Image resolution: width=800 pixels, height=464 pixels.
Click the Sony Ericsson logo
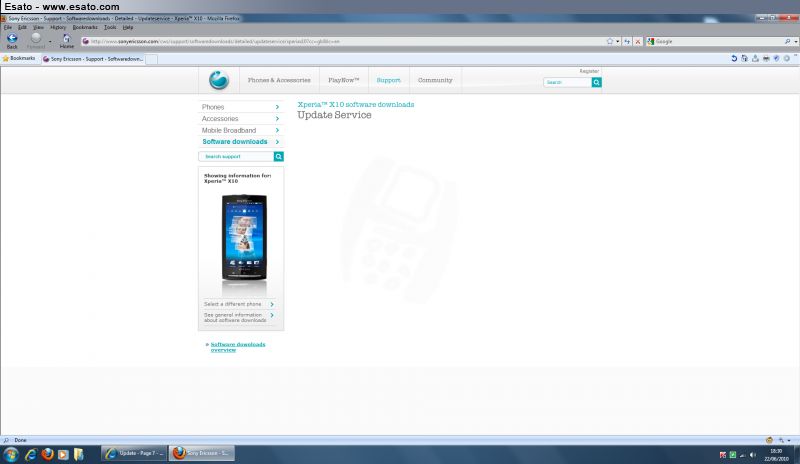[x=219, y=80]
